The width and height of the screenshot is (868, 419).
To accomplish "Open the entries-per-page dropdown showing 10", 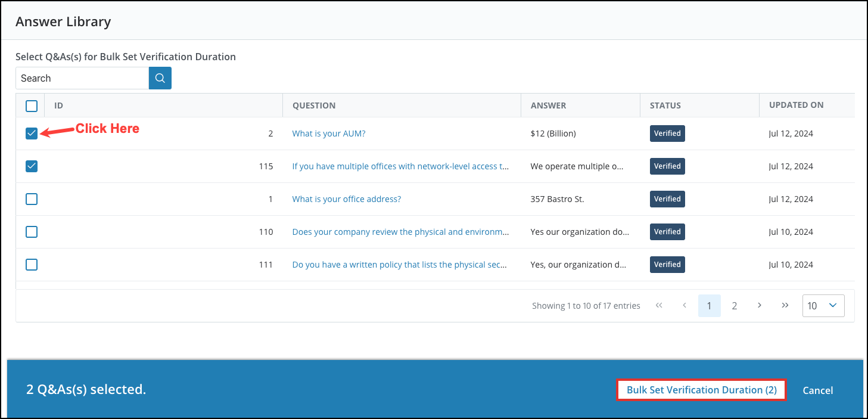I will [823, 305].
